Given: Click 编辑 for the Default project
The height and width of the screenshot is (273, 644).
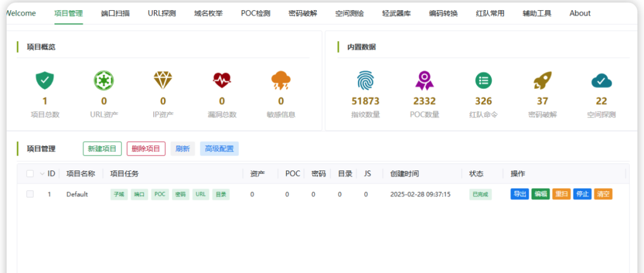Looking at the screenshot, I should tap(540, 194).
